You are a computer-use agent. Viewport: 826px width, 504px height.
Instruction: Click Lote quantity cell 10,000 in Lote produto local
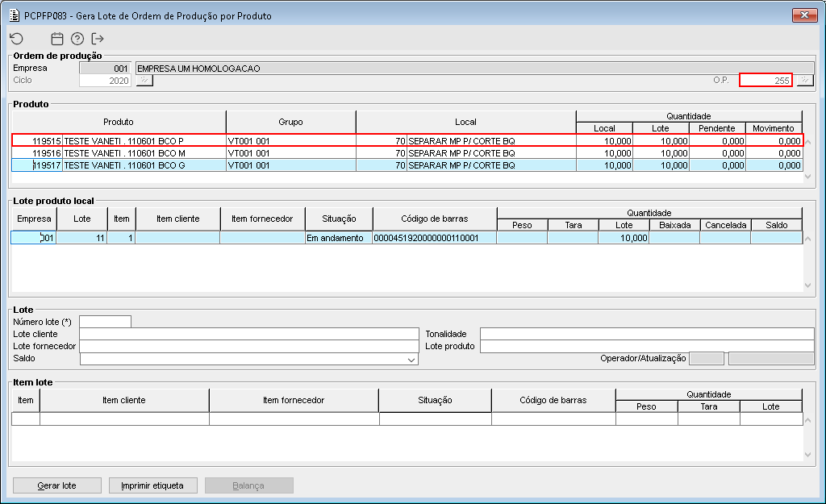(624, 238)
